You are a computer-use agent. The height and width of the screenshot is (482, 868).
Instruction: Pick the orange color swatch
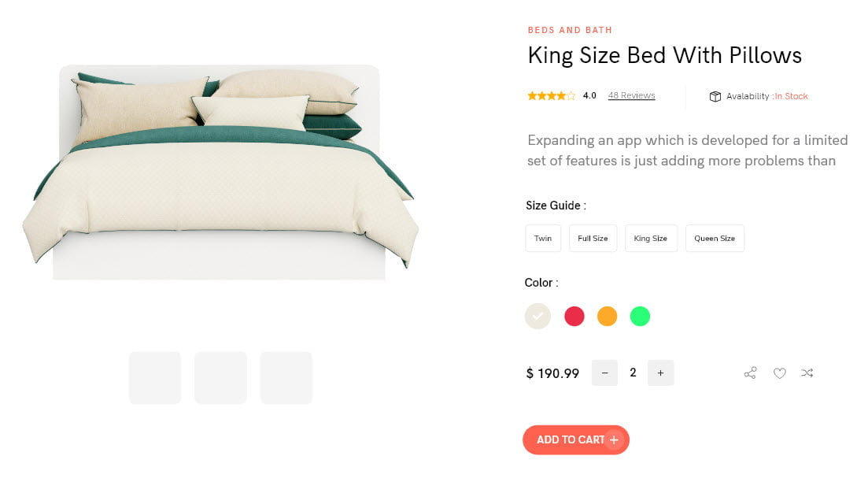coord(608,317)
